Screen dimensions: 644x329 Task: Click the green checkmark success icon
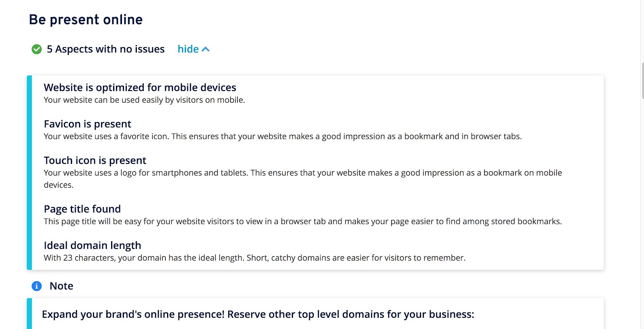[37, 49]
